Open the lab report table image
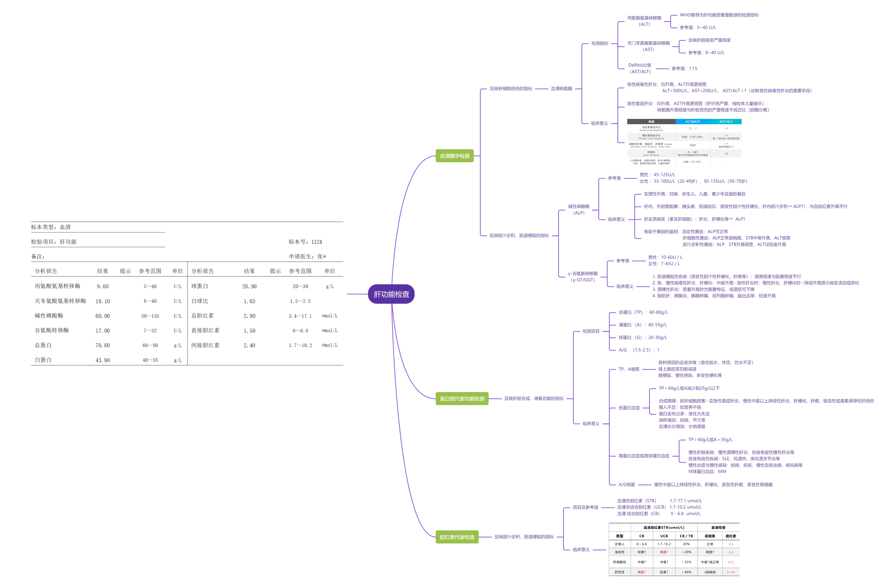Image resolution: width=888 pixels, height=588 pixels. 187,293
